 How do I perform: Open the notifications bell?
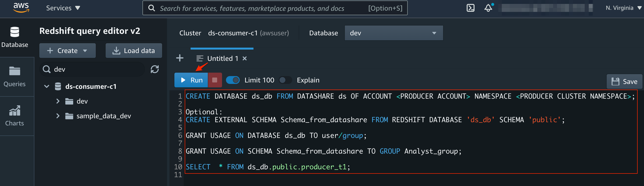point(488,8)
